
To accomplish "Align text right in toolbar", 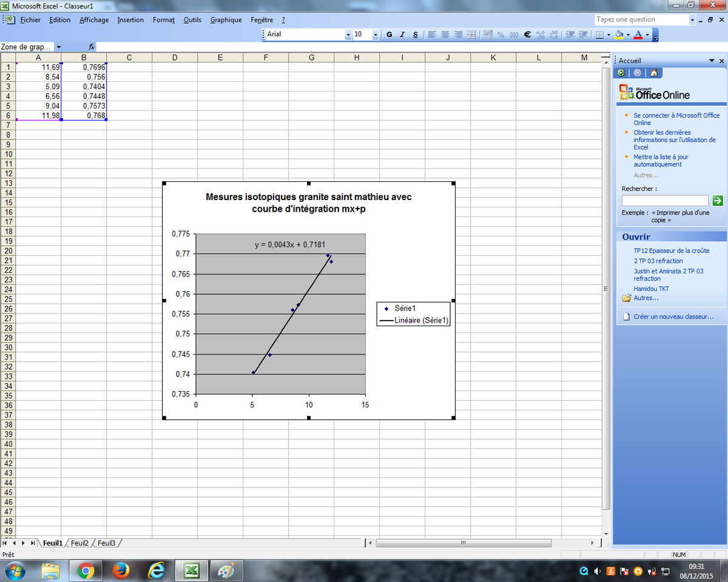I will click(x=458, y=35).
